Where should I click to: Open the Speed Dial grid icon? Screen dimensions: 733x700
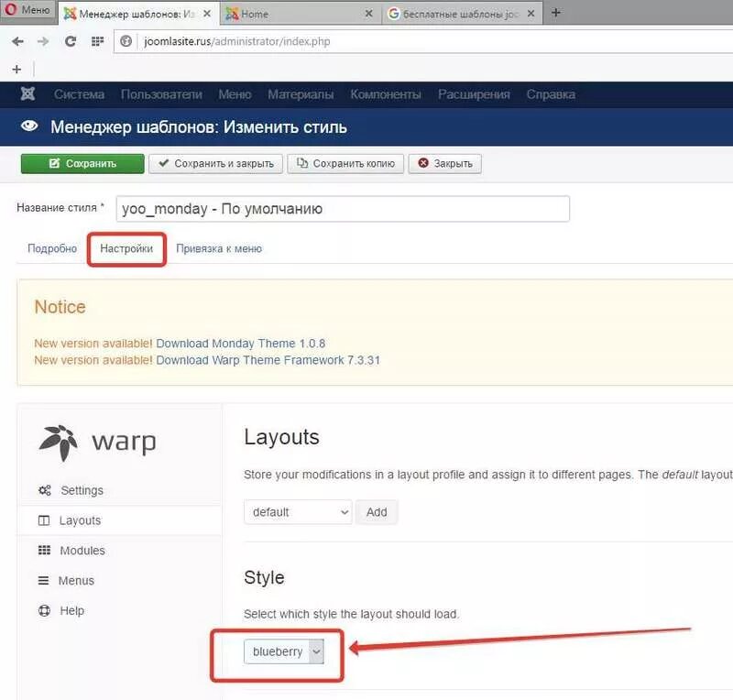click(x=97, y=41)
